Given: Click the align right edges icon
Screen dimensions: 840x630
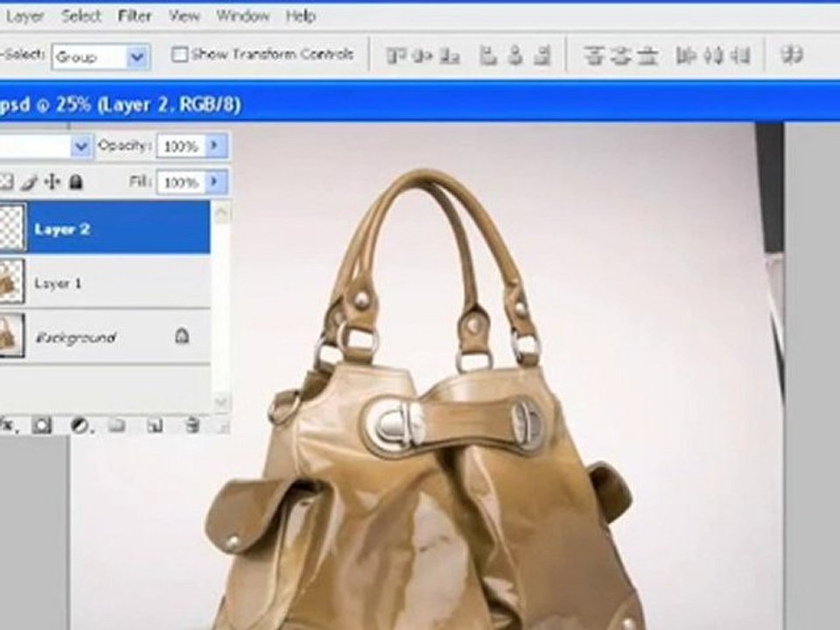Looking at the screenshot, I should pyautogui.click(x=542, y=55).
